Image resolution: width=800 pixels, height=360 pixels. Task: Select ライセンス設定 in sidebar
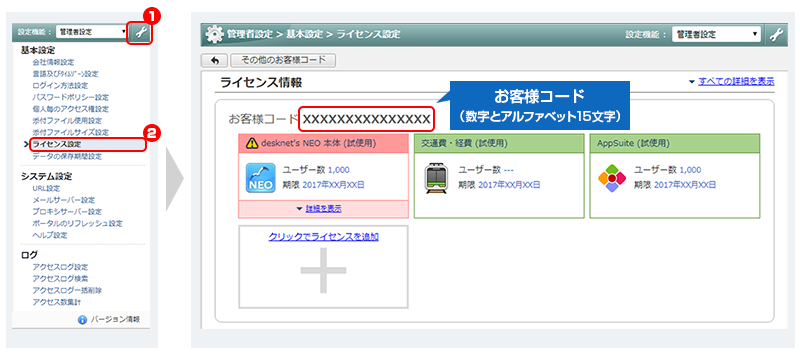click(x=87, y=144)
